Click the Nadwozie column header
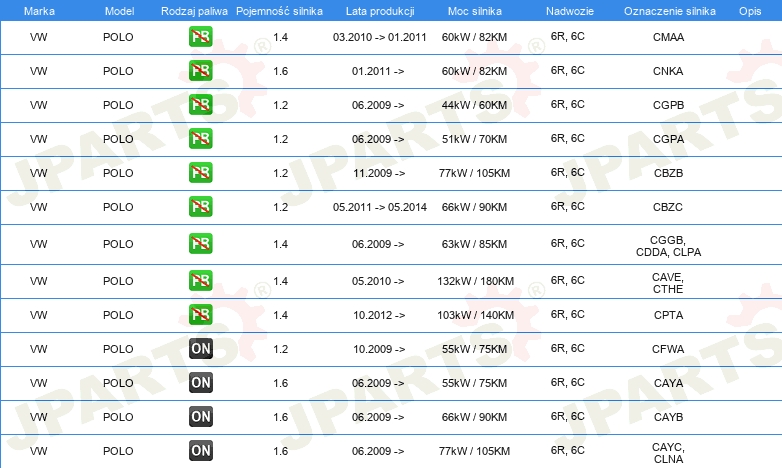Image resolution: width=782 pixels, height=468 pixels. (x=570, y=11)
